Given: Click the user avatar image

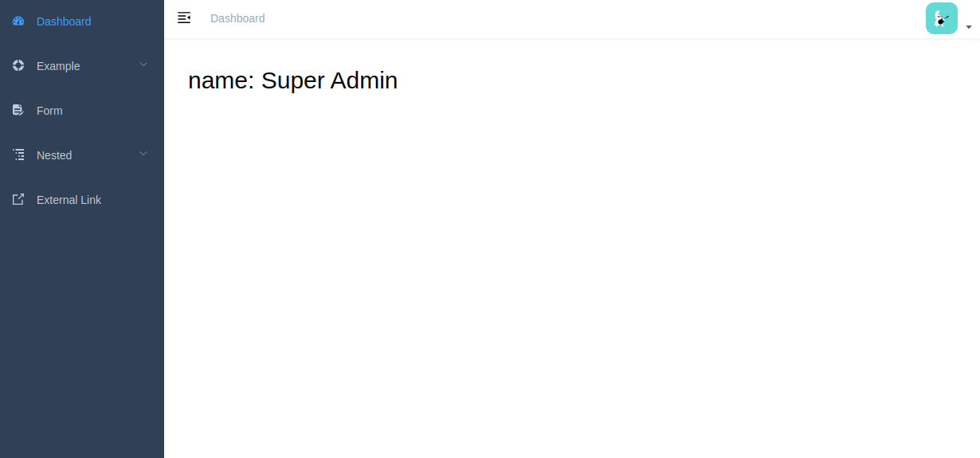Looking at the screenshot, I should [x=941, y=18].
